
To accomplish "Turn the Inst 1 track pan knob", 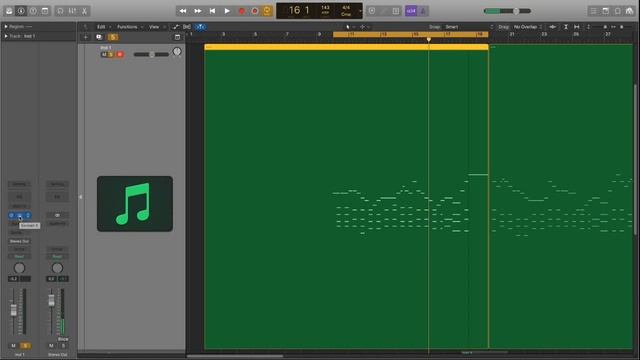I will [x=177, y=52].
